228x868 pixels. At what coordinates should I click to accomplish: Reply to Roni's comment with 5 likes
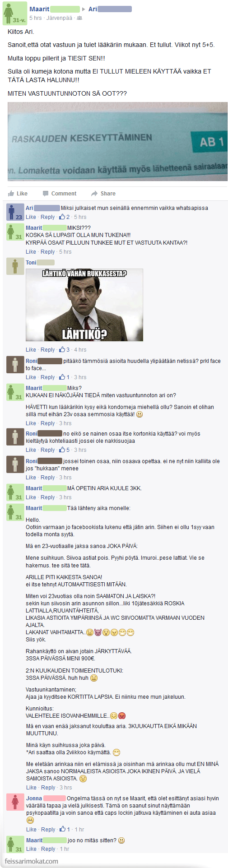(x=48, y=450)
